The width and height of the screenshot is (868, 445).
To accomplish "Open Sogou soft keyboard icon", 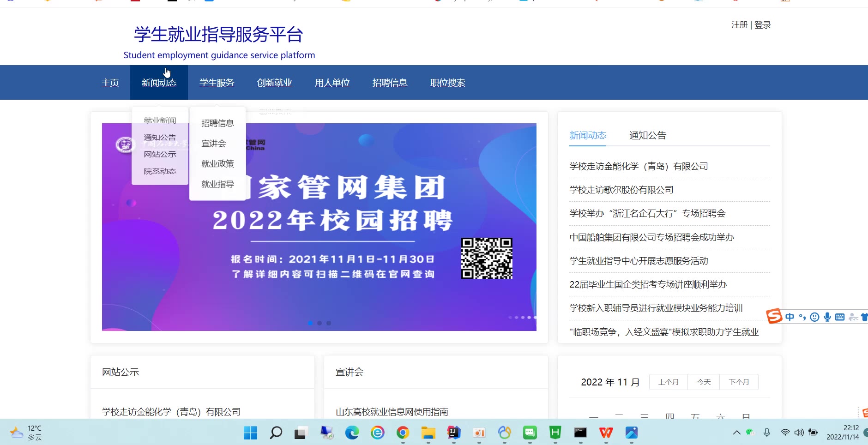I will coord(840,317).
